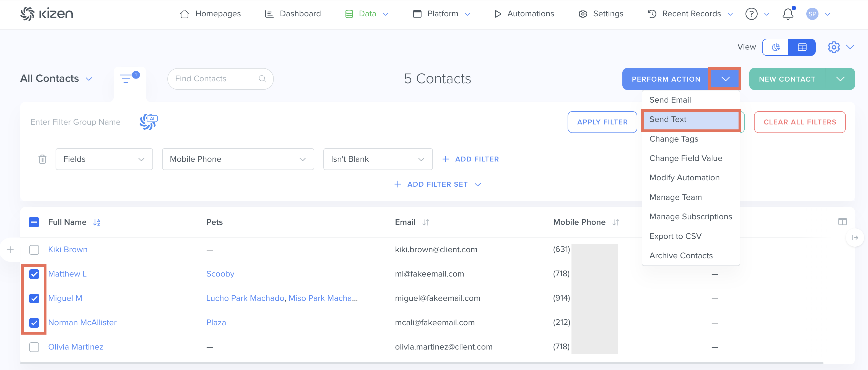
Task: Click the column settings icon in table header
Action: (842, 222)
